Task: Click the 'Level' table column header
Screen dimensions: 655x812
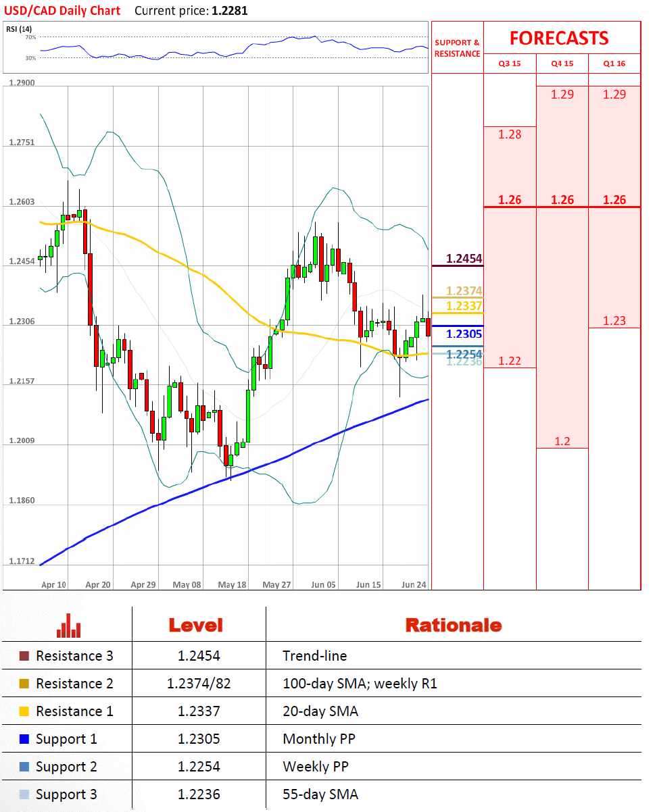Action: (x=195, y=626)
